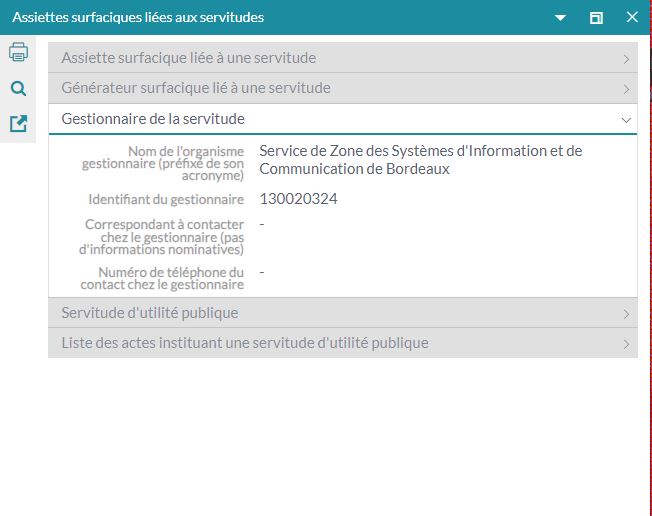This screenshot has width=652, height=516.
Task: Click the arrow on Servitude d'utilité publique row
Action: pos(626,314)
